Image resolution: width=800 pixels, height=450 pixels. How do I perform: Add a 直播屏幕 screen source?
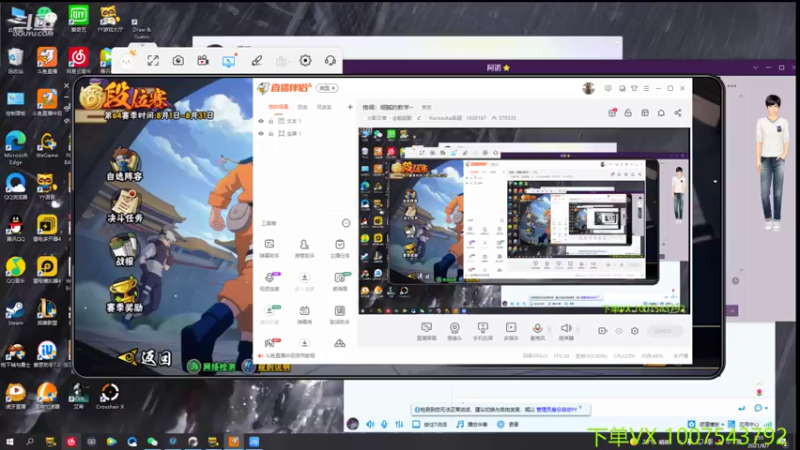coord(427,331)
